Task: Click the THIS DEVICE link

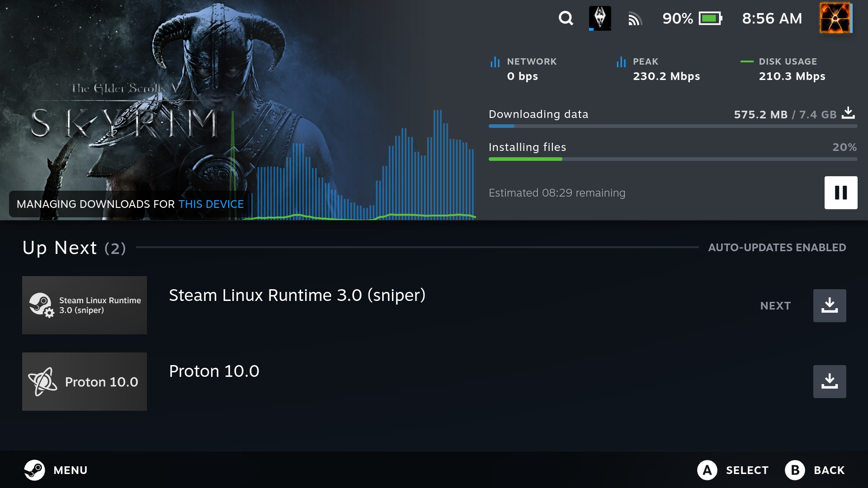Action: click(x=211, y=204)
